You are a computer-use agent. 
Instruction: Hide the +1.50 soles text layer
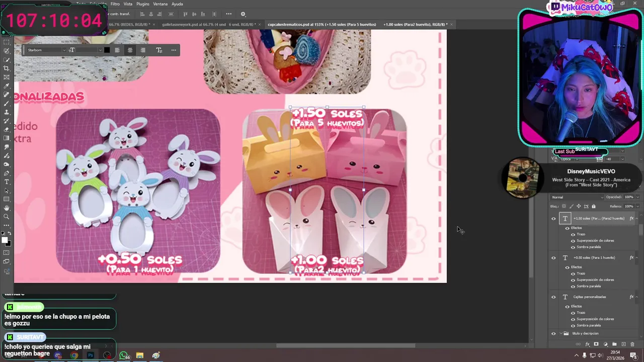tap(553, 219)
